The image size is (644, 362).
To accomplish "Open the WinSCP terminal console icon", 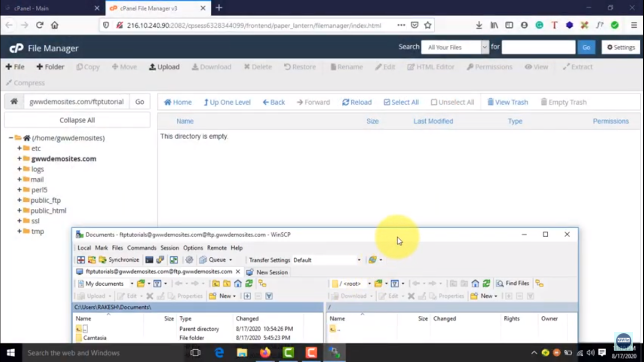I will click(149, 260).
